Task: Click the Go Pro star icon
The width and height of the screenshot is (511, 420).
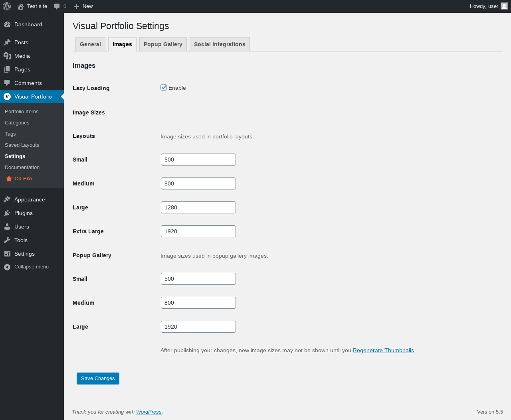Action: (x=9, y=179)
